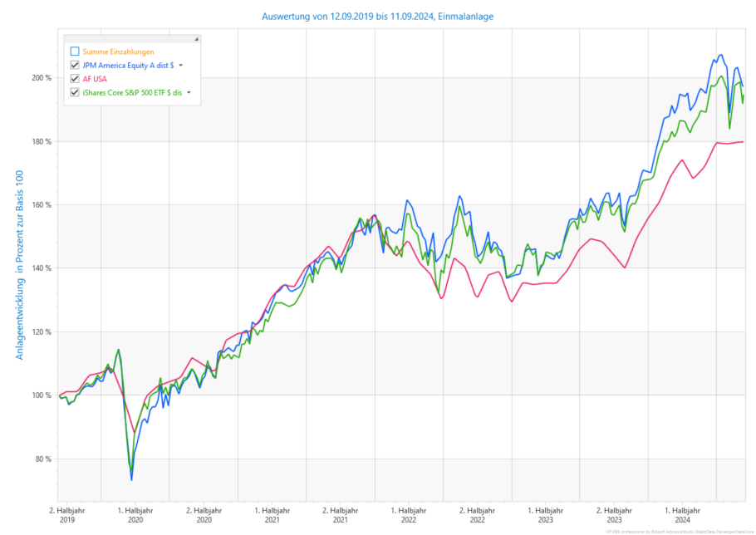The image size is (756, 535).
Task: Click the 2. Halbjahr 2019 axis label
Action: click(67, 513)
